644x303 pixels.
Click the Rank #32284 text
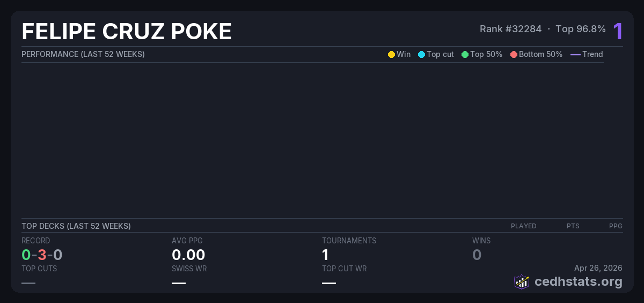(x=510, y=29)
